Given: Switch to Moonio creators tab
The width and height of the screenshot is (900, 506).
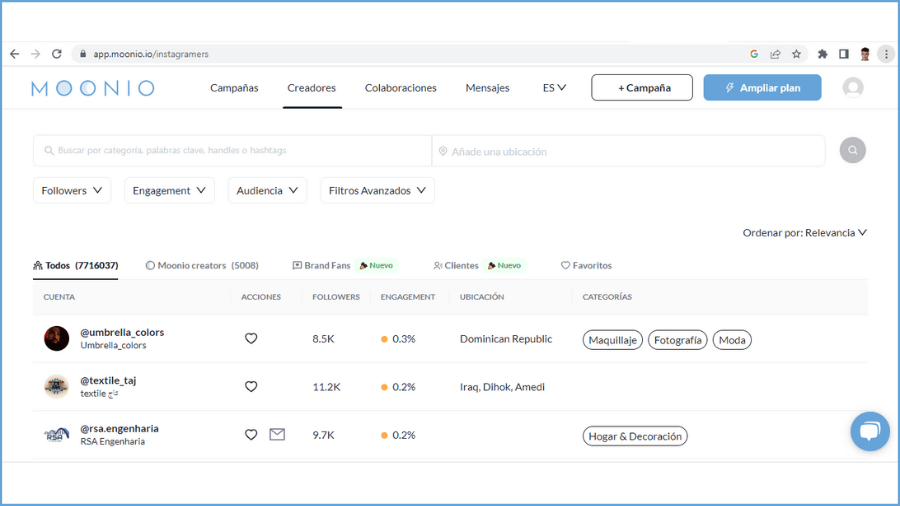Looking at the screenshot, I should point(202,266).
